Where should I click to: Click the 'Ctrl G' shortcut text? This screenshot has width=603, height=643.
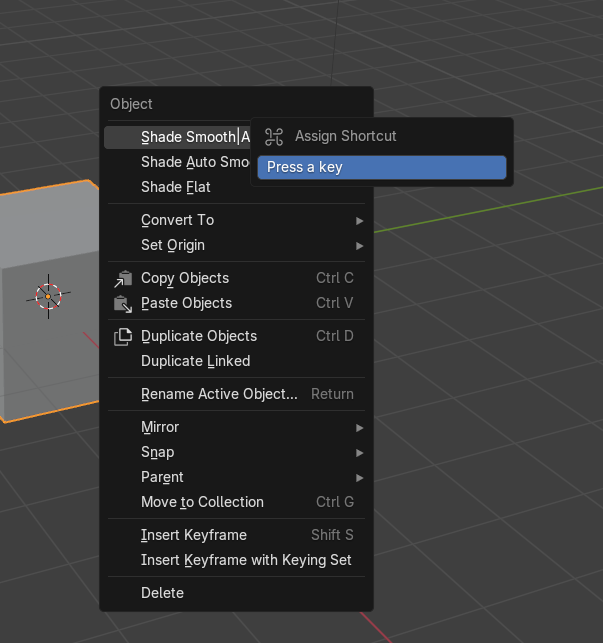click(335, 502)
